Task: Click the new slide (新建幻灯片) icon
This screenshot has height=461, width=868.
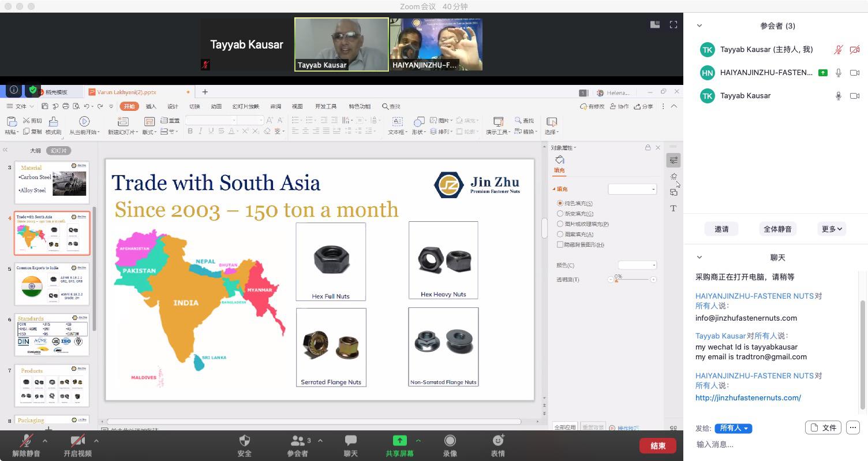Action: [x=122, y=121]
